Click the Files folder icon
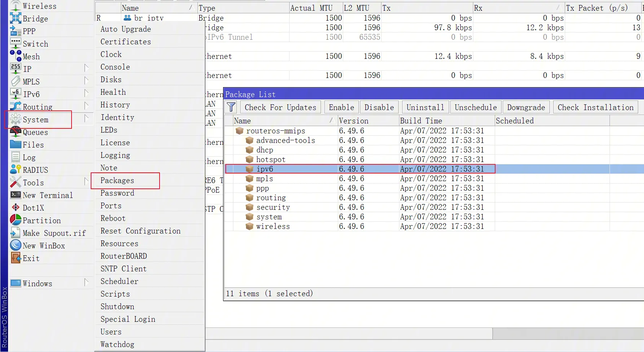The width and height of the screenshot is (644, 352). [x=16, y=144]
